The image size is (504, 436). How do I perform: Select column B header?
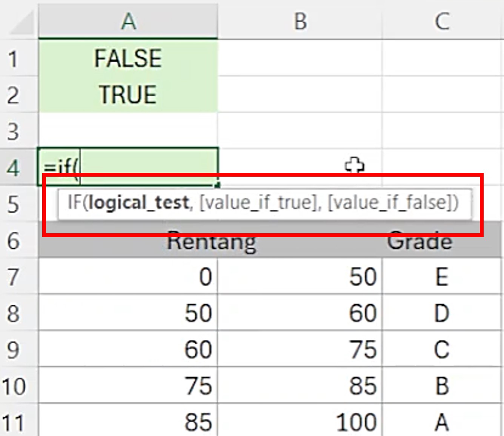(x=300, y=21)
